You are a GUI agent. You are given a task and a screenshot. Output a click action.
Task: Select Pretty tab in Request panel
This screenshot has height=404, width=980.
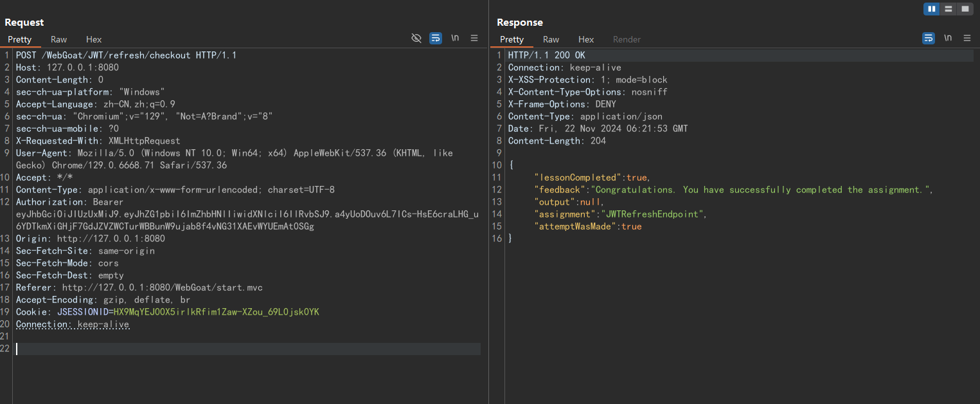click(x=19, y=39)
